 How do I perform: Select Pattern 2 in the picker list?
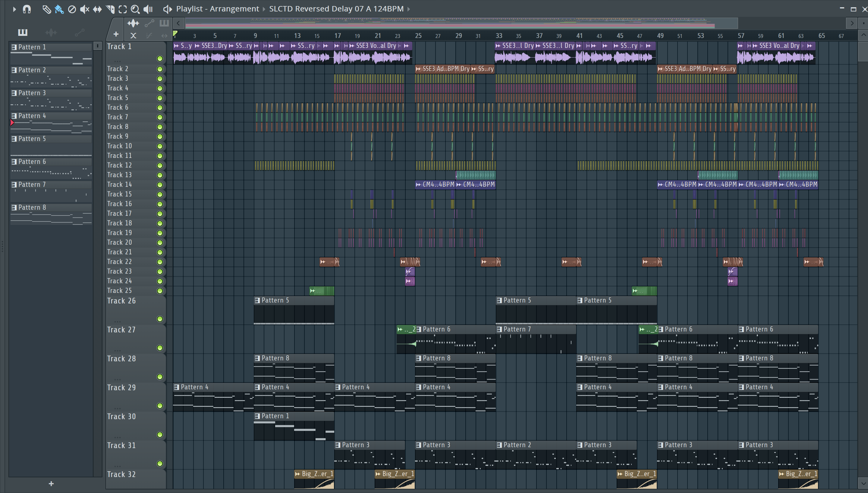51,77
